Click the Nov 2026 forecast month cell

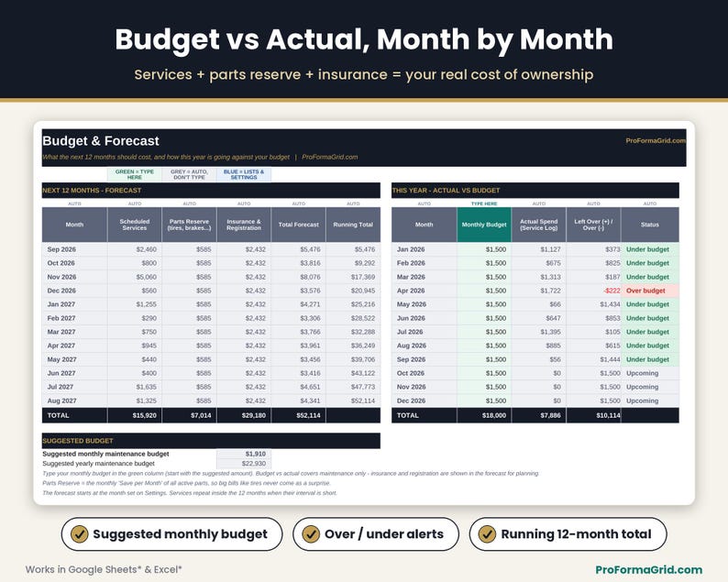(x=74, y=277)
